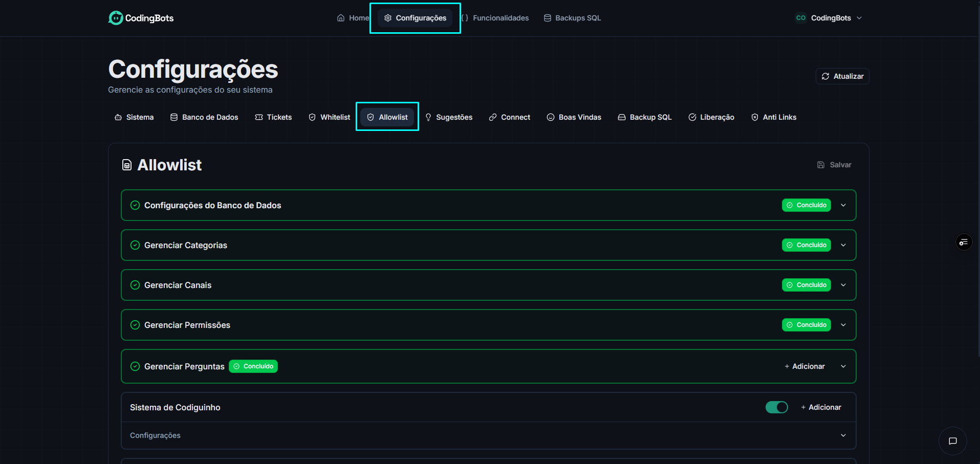This screenshot has height=464, width=980.
Task: Click Adicionar in Sistema de Codiguinho row
Action: [821, 407]
